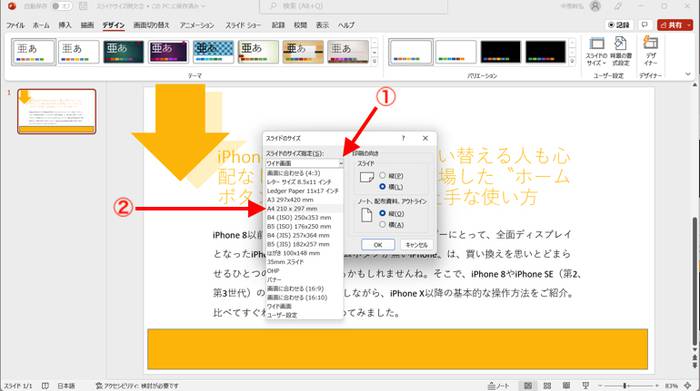Select the second white variant thumbnail

(456, 52)
